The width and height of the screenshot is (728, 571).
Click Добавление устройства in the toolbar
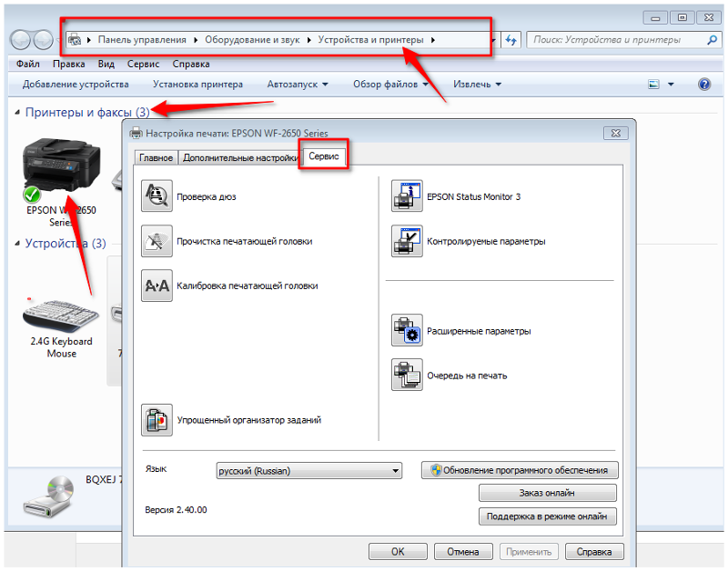tap(76, 85)
